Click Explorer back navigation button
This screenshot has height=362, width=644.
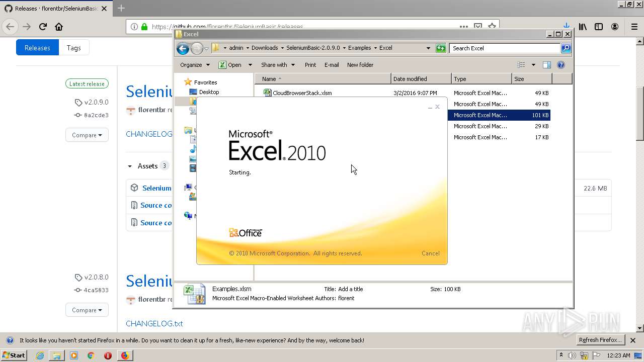(183, 48)
